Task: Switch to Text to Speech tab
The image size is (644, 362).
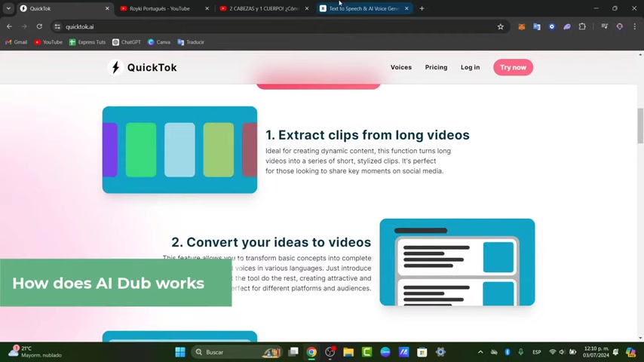Action: pos(364,8)
